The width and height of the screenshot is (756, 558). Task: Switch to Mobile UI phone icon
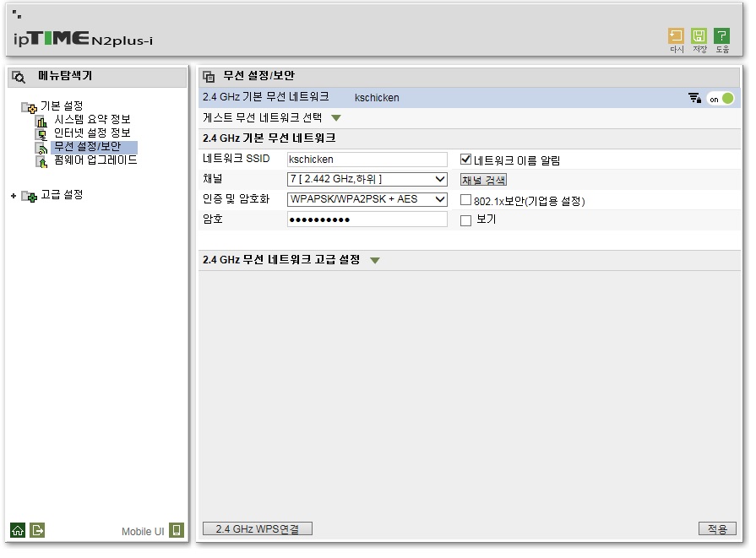pyautogui.click(x=177, y=530)
